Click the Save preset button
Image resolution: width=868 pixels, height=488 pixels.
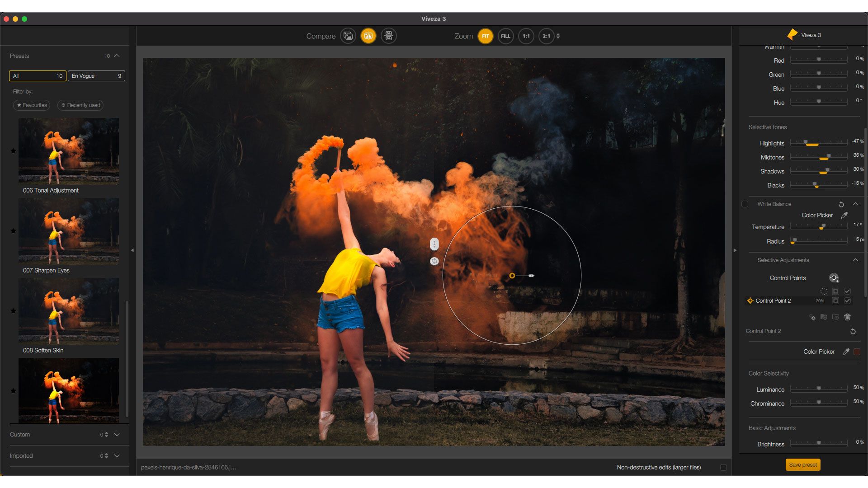point(802,465)
